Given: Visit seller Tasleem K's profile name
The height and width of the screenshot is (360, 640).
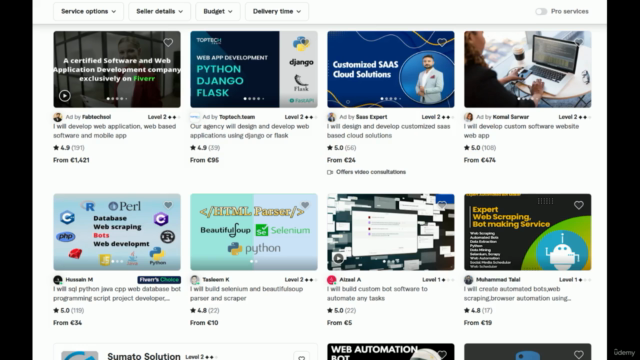Looking at the screenshot, I should [x=216, y=280].
